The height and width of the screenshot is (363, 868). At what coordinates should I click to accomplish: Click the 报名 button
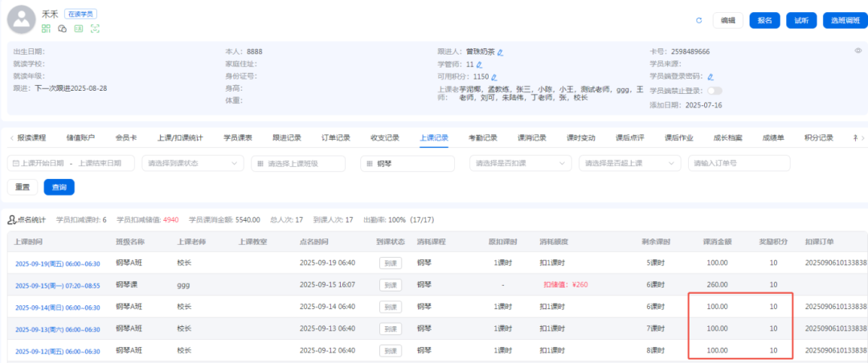(764, 20)
